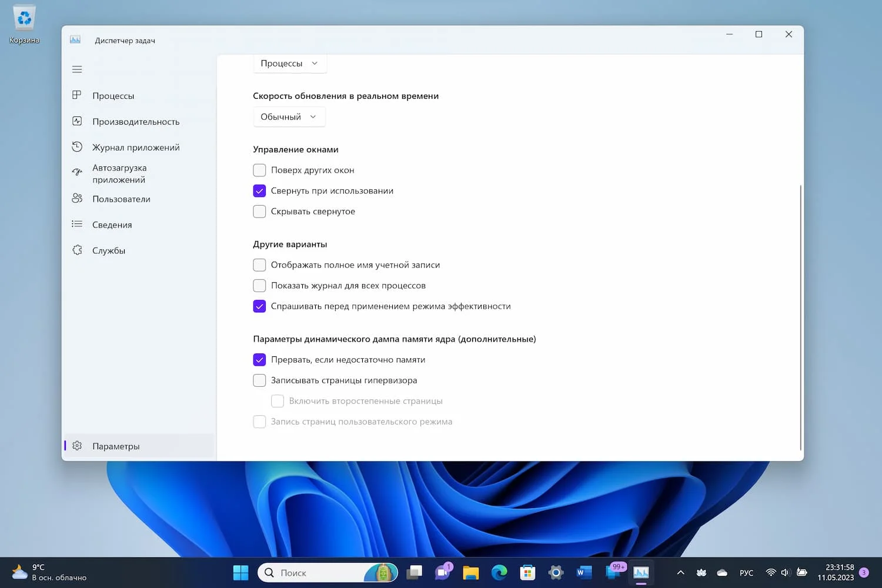This screenshot has width=882, height=588.
Task: Enable Записывать страницы гипервизора
Action: pos(259,380)
